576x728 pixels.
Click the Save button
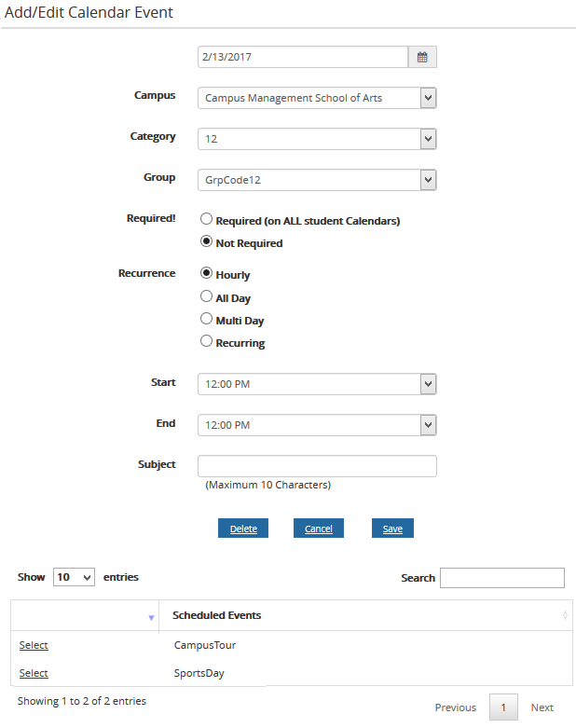(x=392, y=529)
